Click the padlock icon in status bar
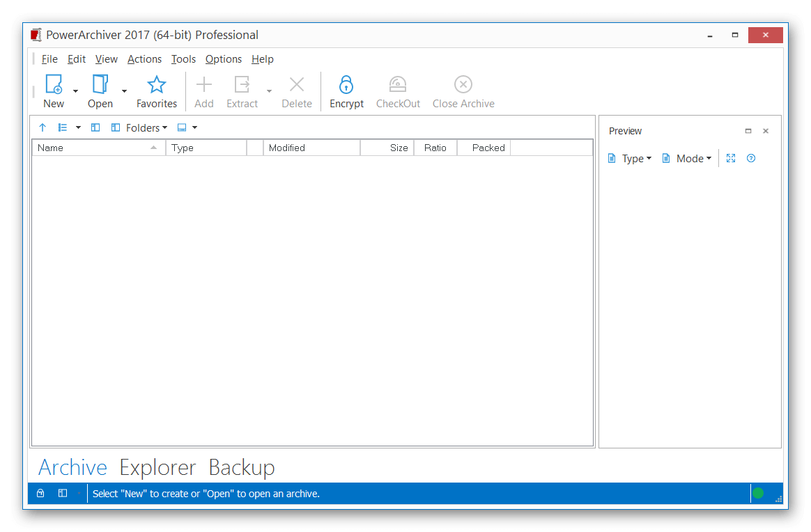Viewport: 811px width, 532px height. click(40, 494)
